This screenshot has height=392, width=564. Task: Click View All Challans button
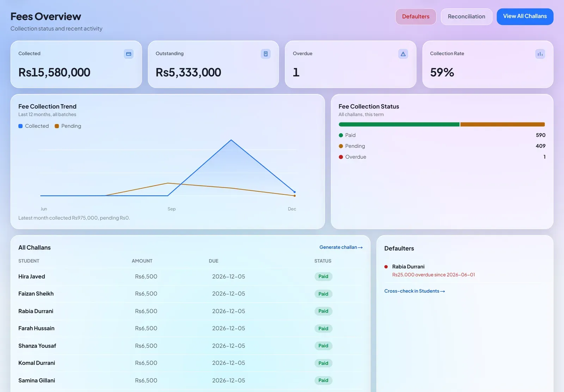tap(525, 17)
